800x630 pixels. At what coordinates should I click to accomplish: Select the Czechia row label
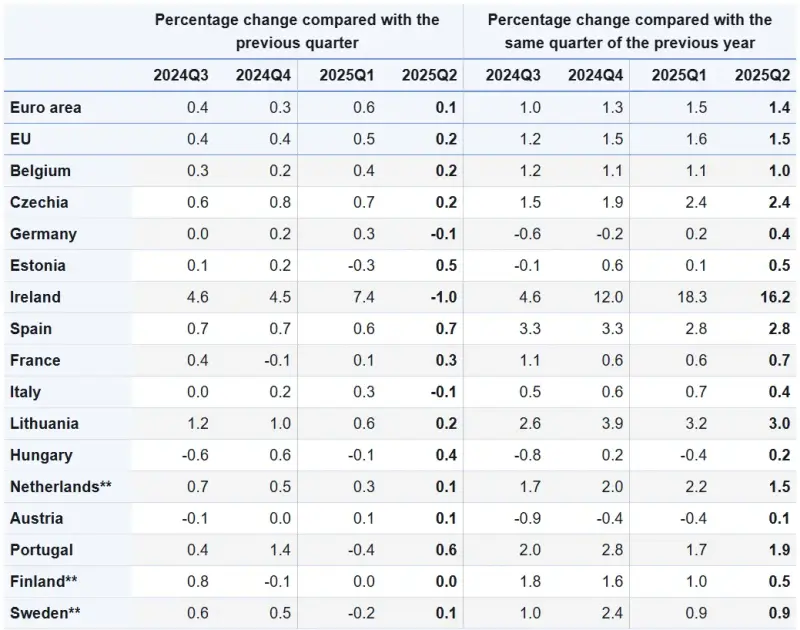[39, 202]
